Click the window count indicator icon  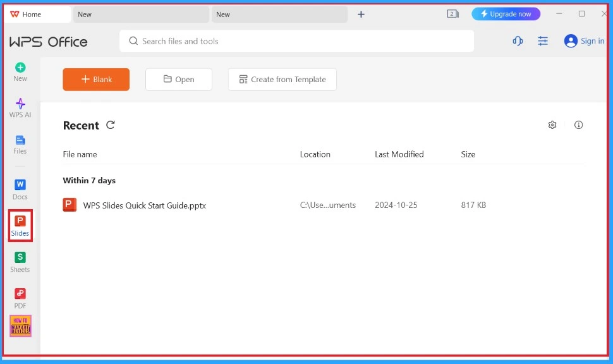(452, 14)
